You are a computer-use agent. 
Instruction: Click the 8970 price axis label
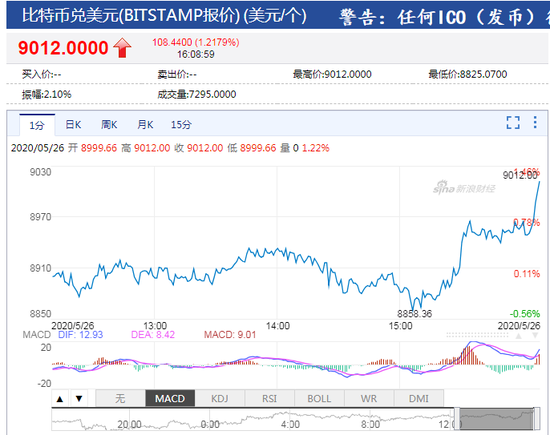pos(40,217)
